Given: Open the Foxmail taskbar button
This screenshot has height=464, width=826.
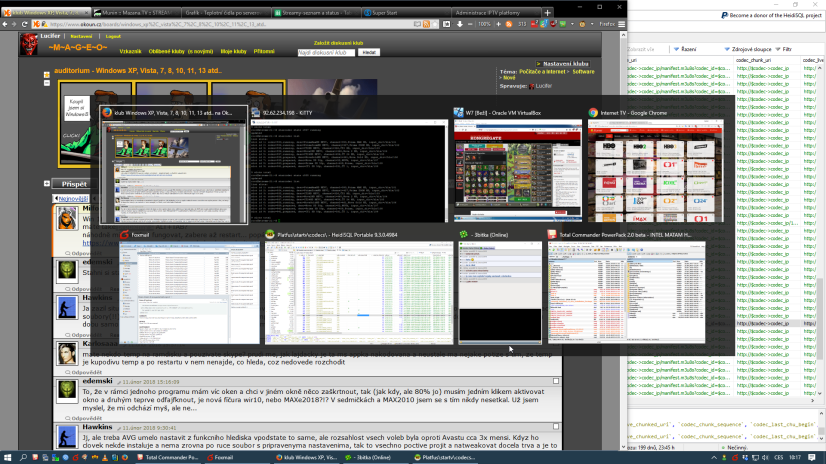Looking at the screenshot, I should (x=237, y=458).
